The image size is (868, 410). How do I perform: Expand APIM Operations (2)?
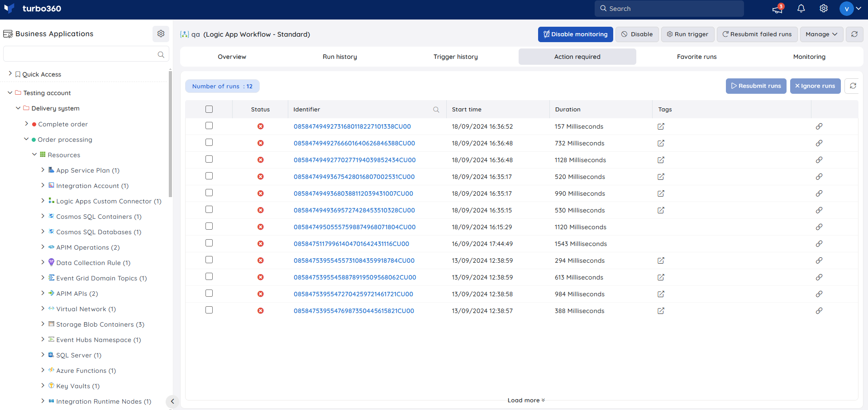point(43,247)
